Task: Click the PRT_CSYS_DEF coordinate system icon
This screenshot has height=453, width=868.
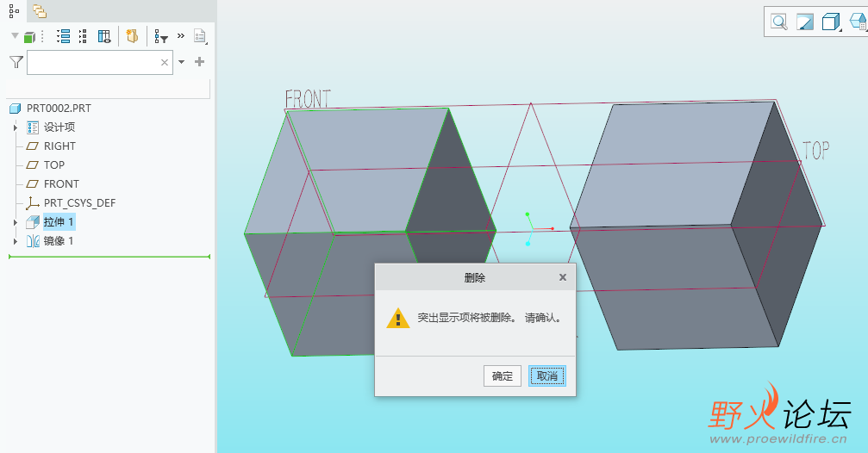Action: pos(33,203)
